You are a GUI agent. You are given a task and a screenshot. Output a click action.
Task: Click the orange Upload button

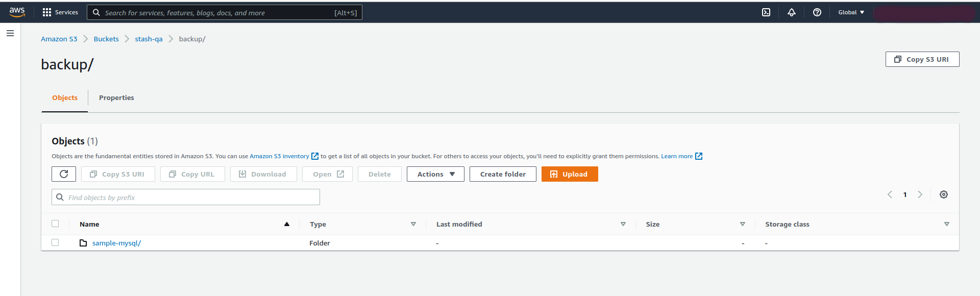(x=569, y=174)
